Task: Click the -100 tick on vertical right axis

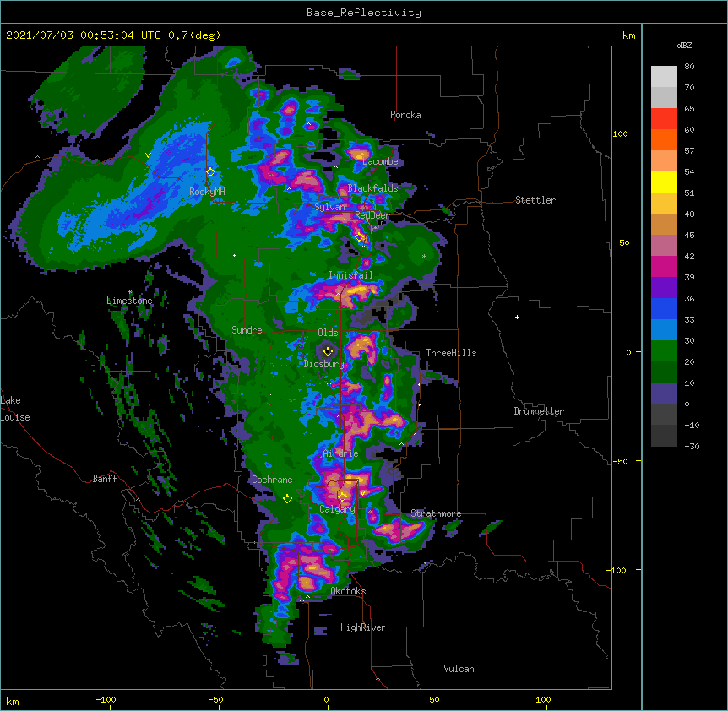Action: (x=617, y=570)
